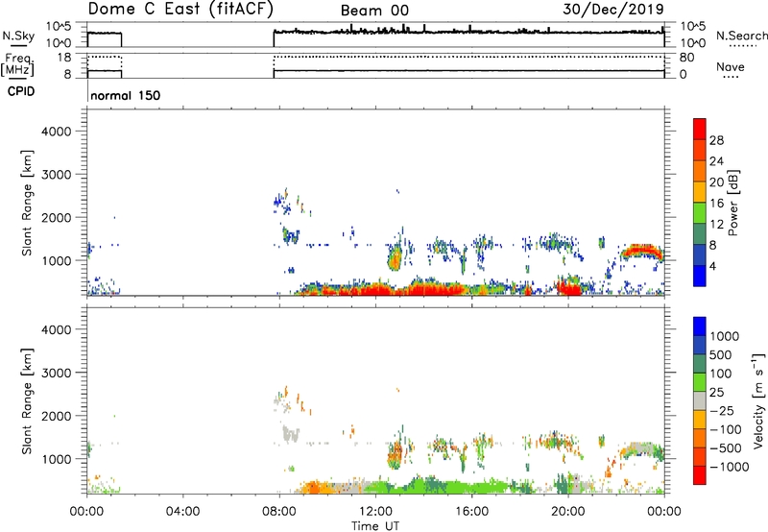The height and width of the screenshot is (532, 768).
Task: Pick the blue velocity segment above 1000
Action: [700, 326]
